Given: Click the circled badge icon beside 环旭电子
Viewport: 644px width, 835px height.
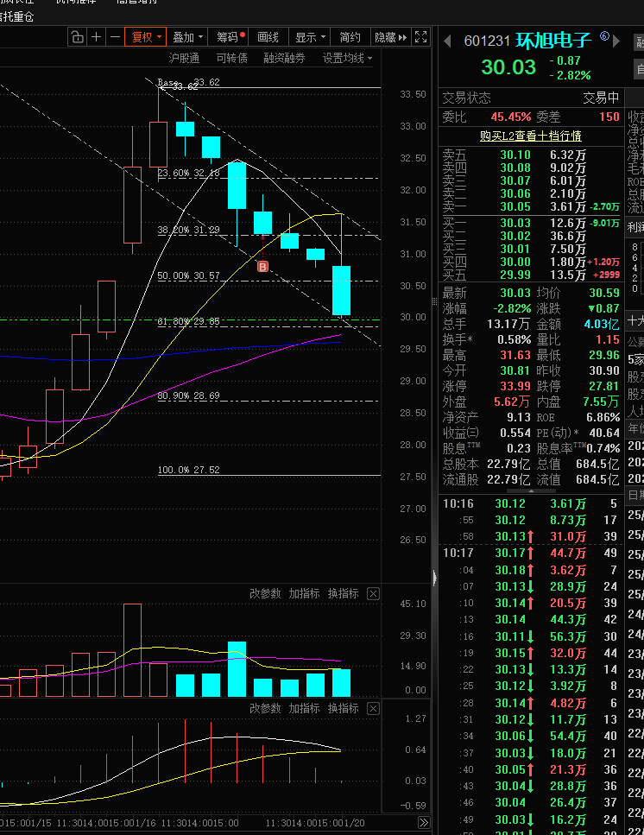Looking at the screenshot, I should (x=604, y=35).
